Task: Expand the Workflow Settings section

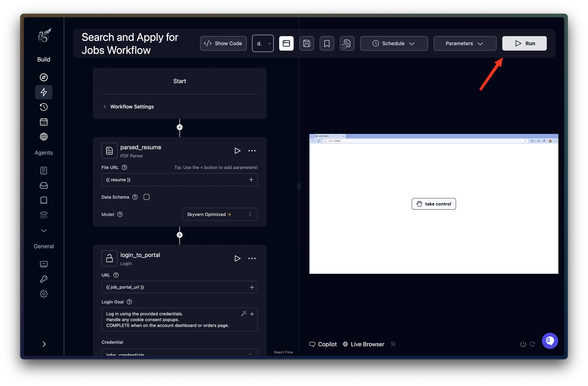Action: tap(132, 106)
